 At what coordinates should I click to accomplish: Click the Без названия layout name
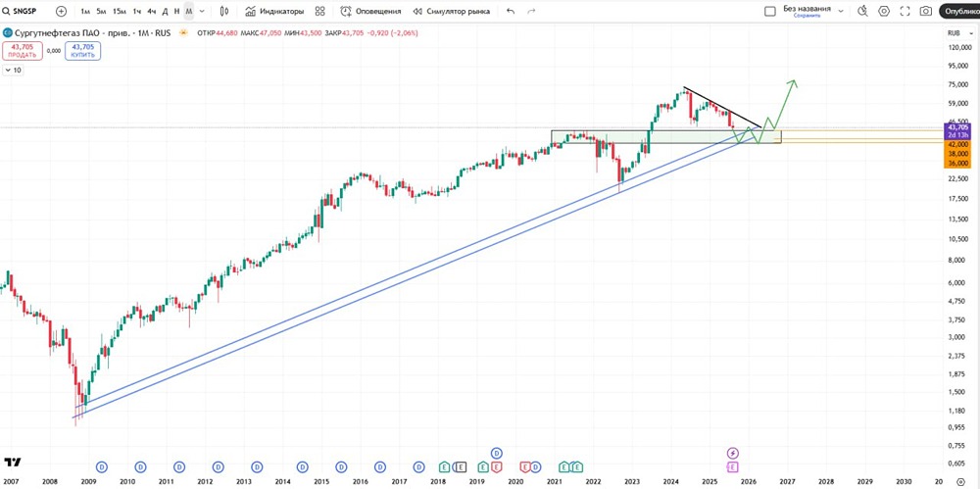(807, 9)
